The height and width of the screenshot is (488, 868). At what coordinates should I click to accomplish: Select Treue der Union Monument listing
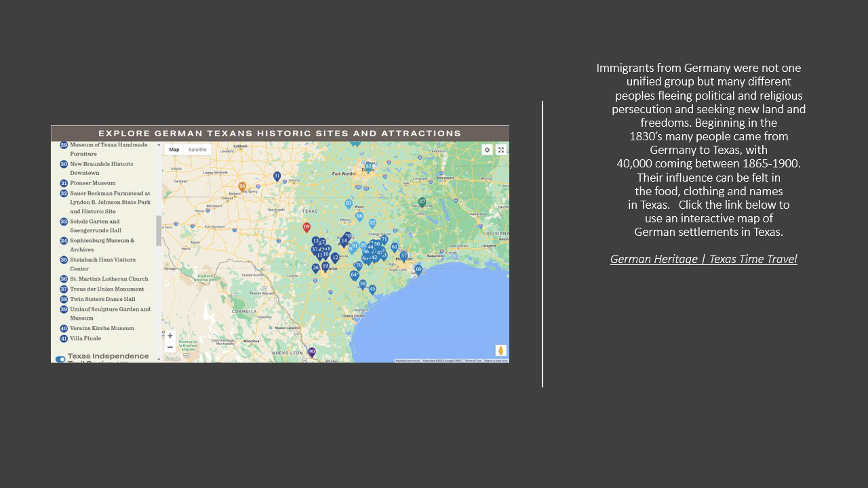tap(102, 289)
